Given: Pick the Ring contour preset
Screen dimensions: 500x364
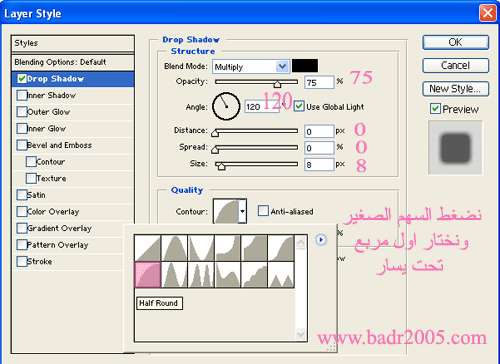Looking at the screenshot, I should (174, 275).
